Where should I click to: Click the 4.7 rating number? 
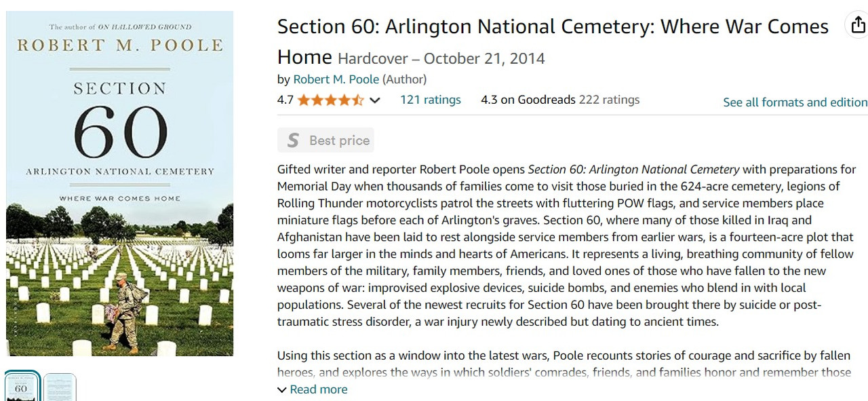coord(285,100)
